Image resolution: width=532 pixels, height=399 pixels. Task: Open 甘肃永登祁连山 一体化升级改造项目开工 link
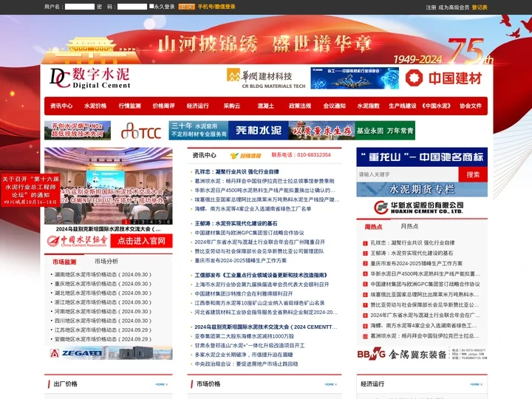[250, 345]
